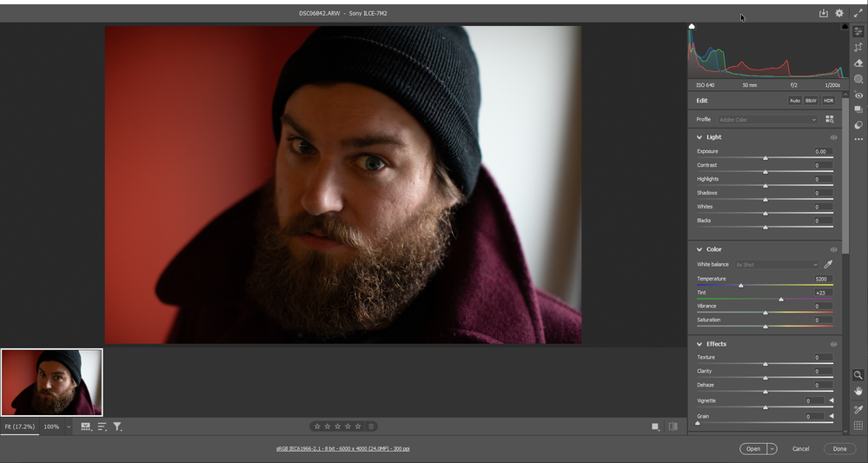The image size is (868, 463).
Task: Browse profiles with the grid search icon
Action: [x=829, y=120]
